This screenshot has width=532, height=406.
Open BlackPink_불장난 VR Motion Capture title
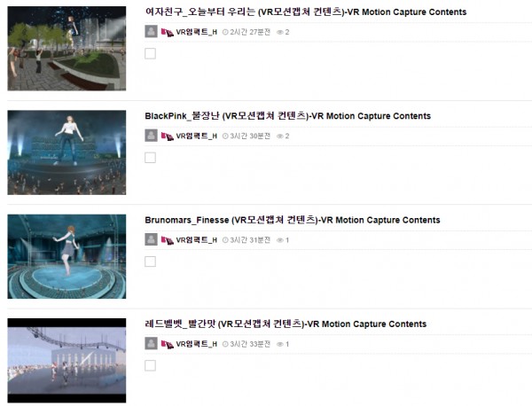(x=287, y=116)
